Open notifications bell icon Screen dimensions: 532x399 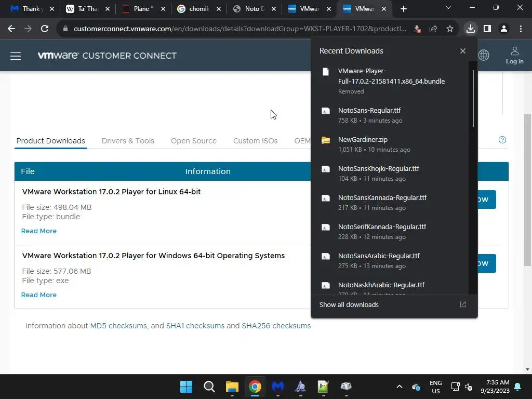(518, 387)
